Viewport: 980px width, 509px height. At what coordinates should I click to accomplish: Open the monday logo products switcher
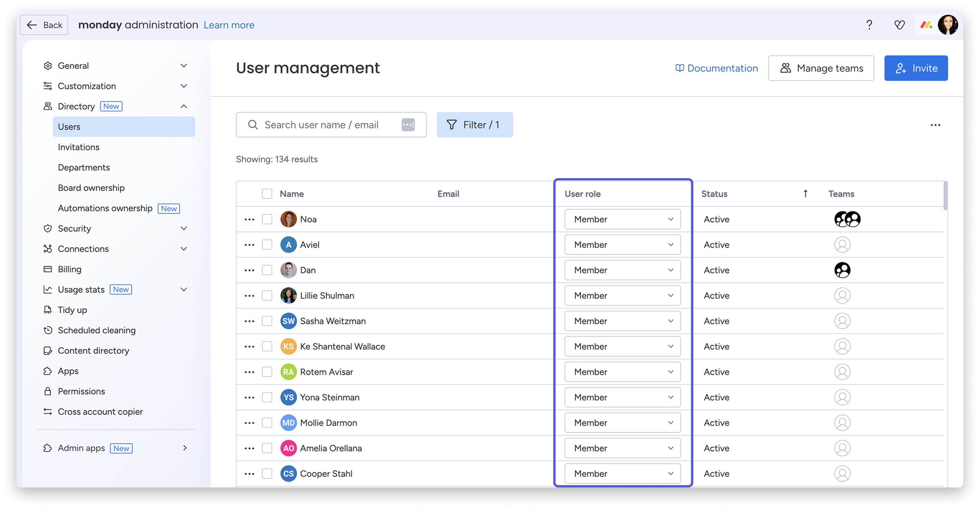926,25
